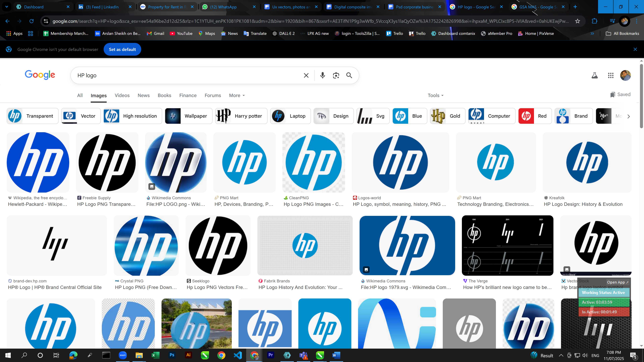Filter images by Vector chip
The image size is (644, 362).
(x=81, y=116)
